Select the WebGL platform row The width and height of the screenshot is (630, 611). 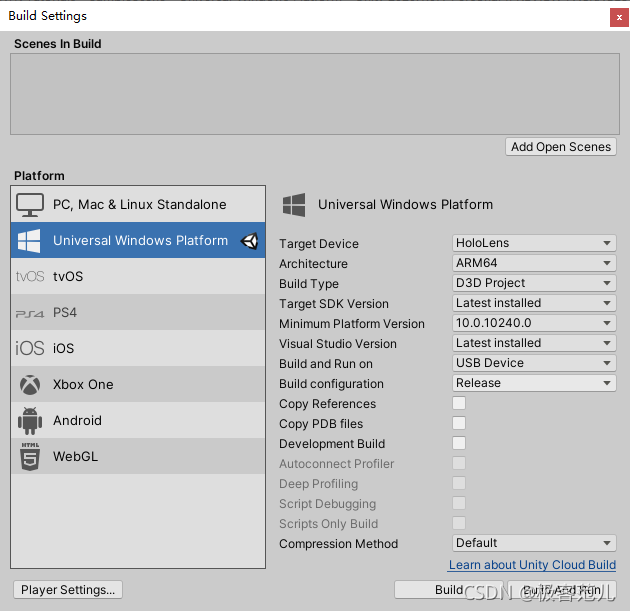pyautogui.click(x=138, y=456)
